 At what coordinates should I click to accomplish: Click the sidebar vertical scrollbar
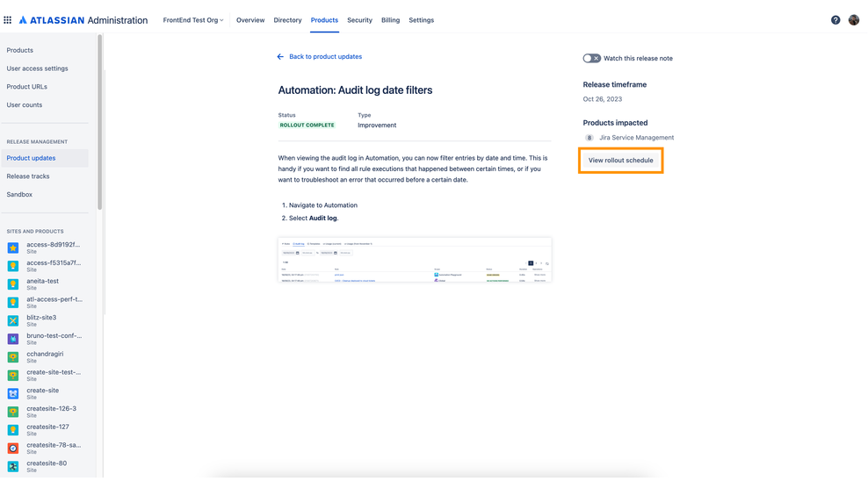(99, 122)
